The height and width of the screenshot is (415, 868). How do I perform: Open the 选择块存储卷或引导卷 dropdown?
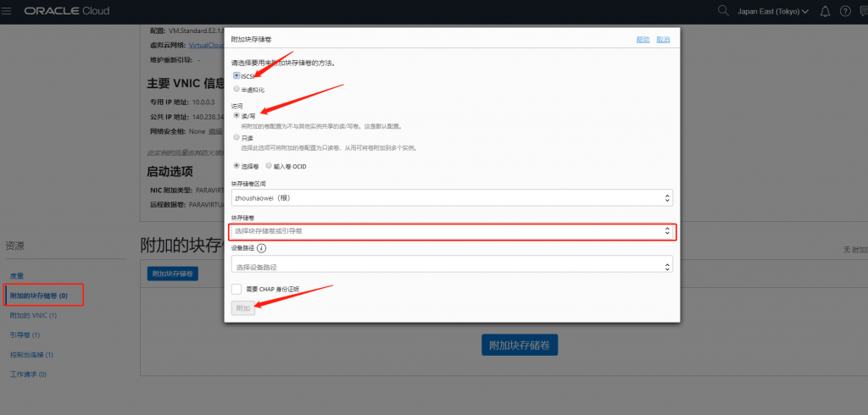coord(453,231)
